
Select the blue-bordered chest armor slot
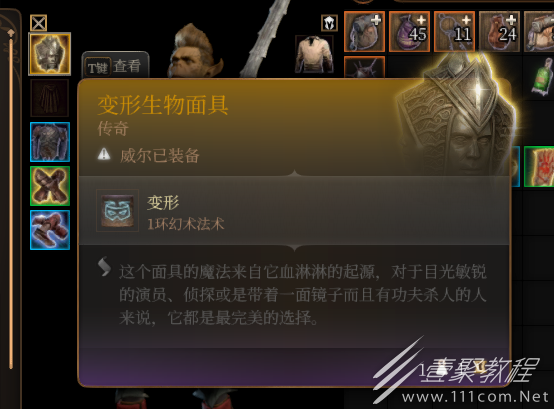[50, 142]
